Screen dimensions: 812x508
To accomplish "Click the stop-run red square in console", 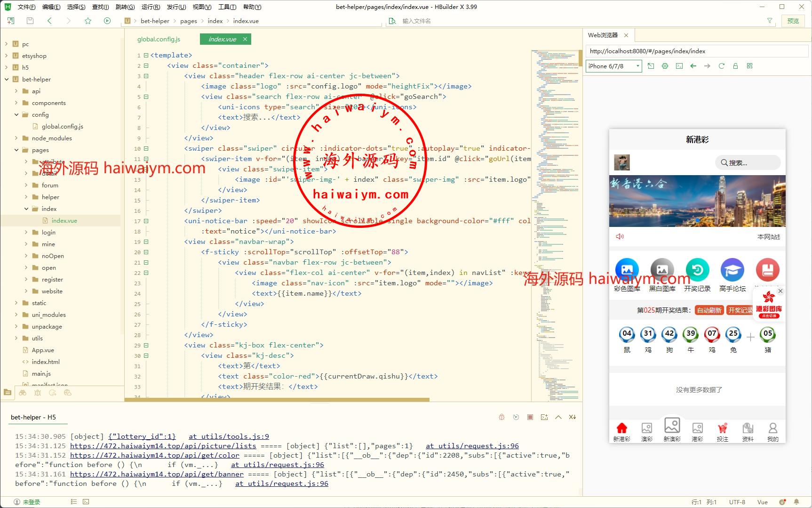I will click(530, 417).
